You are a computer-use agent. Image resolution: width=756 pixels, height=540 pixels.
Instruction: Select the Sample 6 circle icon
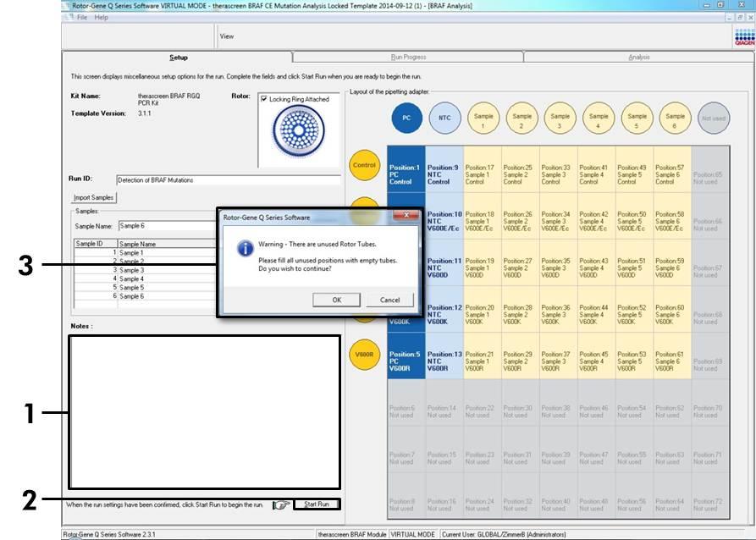point(675,118)
